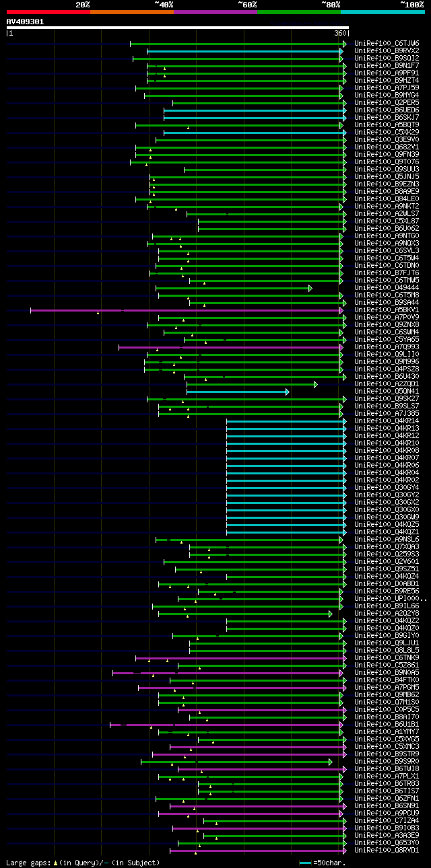Click the red 20% identity legend segment
The width and height of the screenshot is (431, 868).
click(48, 11)
